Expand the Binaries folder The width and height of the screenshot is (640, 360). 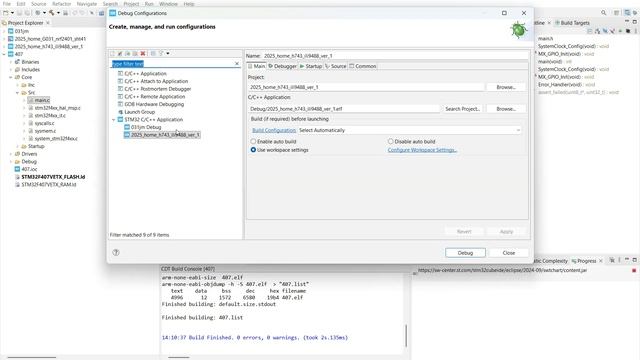tap(11, 62)
